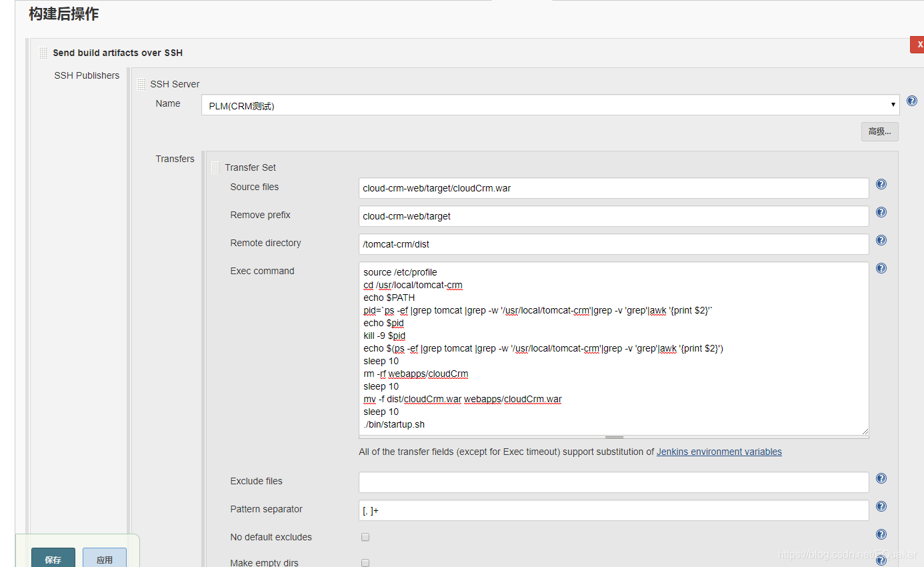Click the line 'cd /usr/local/tomcat-crm'

(413, 285)
